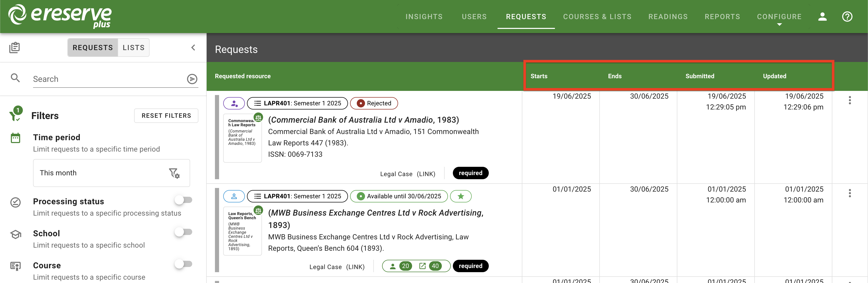Screen dimensions: 868x283
Task: Click the purple user badge on first request
Action: tap(234, 103)
